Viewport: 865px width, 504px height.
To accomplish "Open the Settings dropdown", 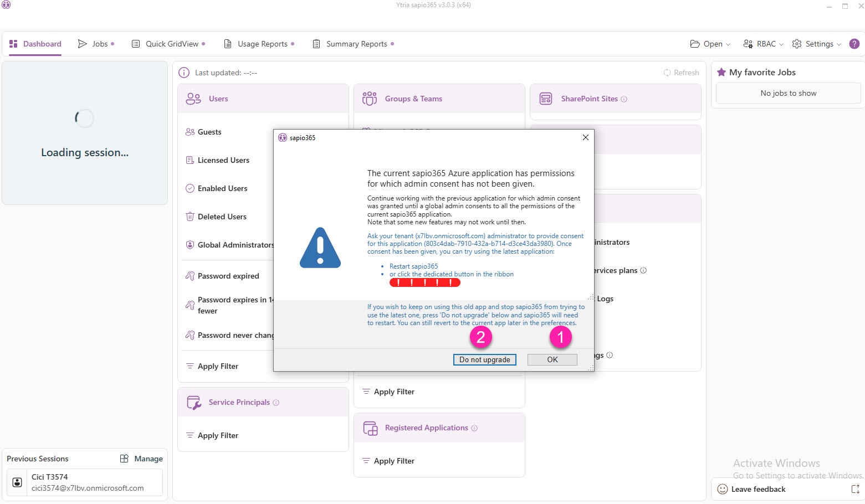I will 816,44.
